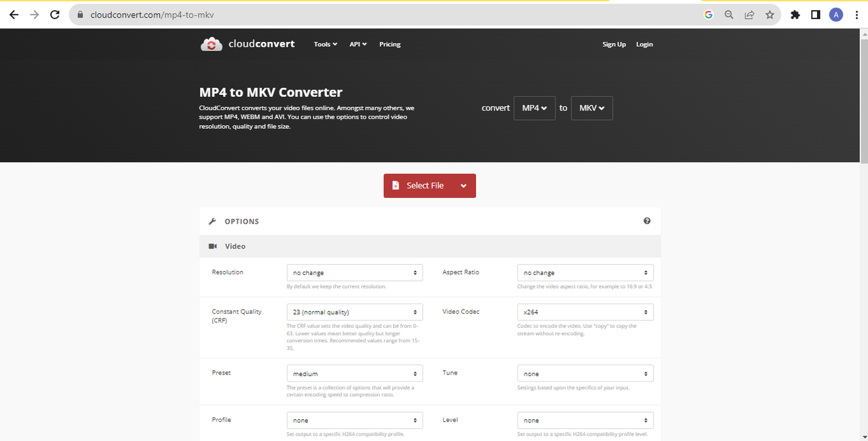Click the browser forward arrow
The width and height of the screenshot is (868, 441).
pos(35,14)
